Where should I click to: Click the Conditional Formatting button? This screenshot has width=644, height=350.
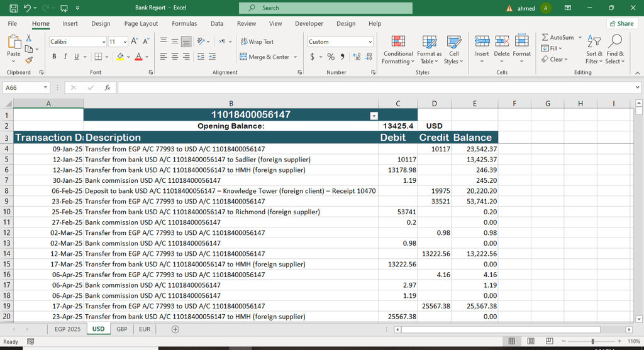pyautogui.click(x=398, y=50)
